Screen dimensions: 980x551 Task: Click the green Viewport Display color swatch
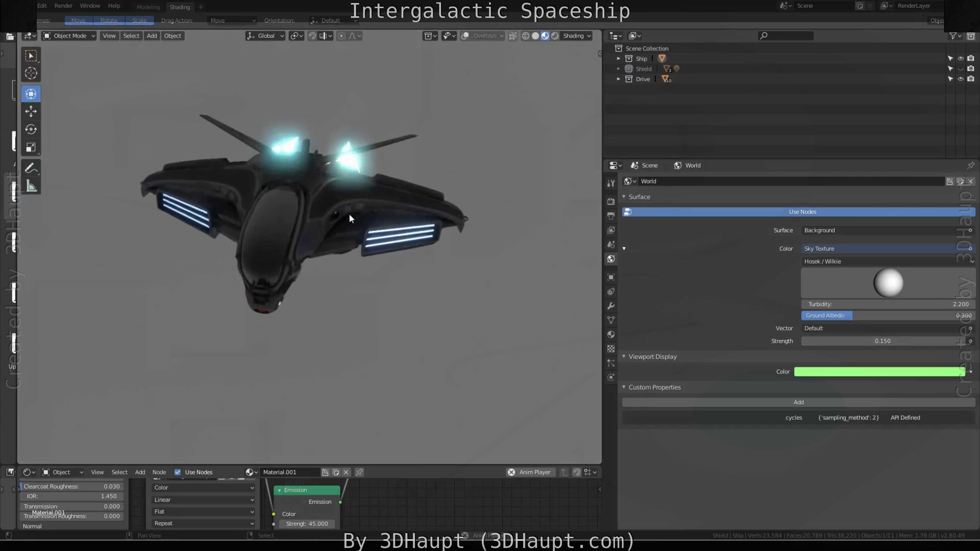(879, 371)
